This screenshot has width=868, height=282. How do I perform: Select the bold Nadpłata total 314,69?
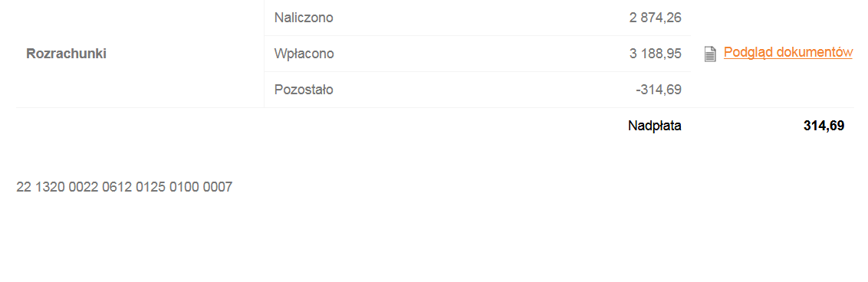824,126
